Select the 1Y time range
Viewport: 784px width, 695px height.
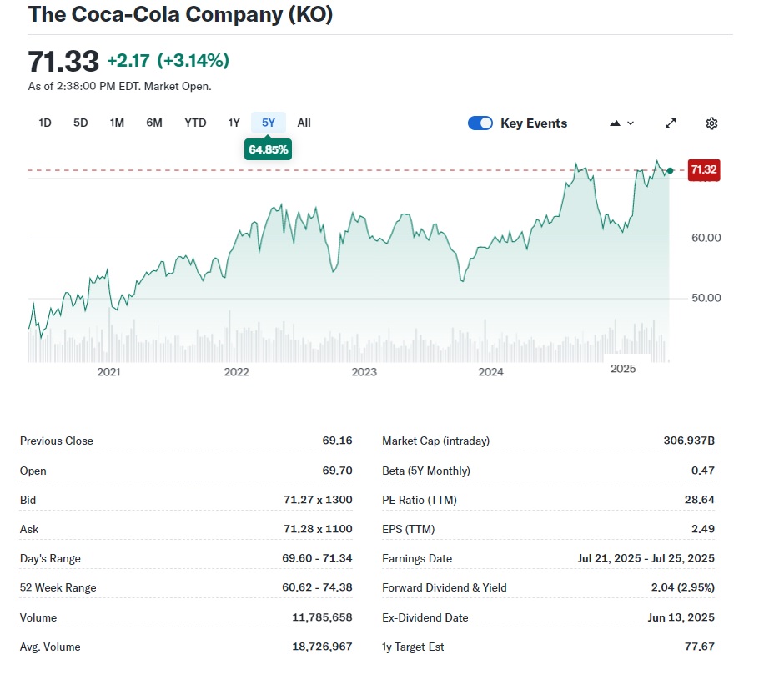coord(234,123)
